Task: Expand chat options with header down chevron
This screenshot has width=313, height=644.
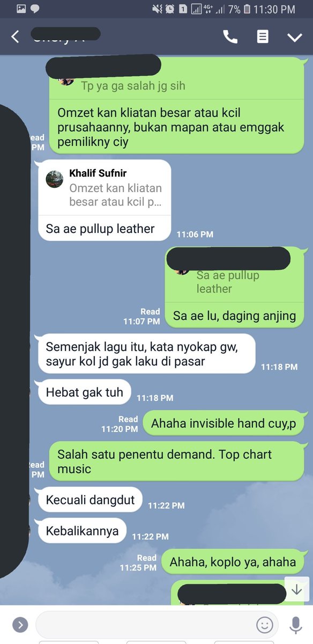Action: pos(295,37)
